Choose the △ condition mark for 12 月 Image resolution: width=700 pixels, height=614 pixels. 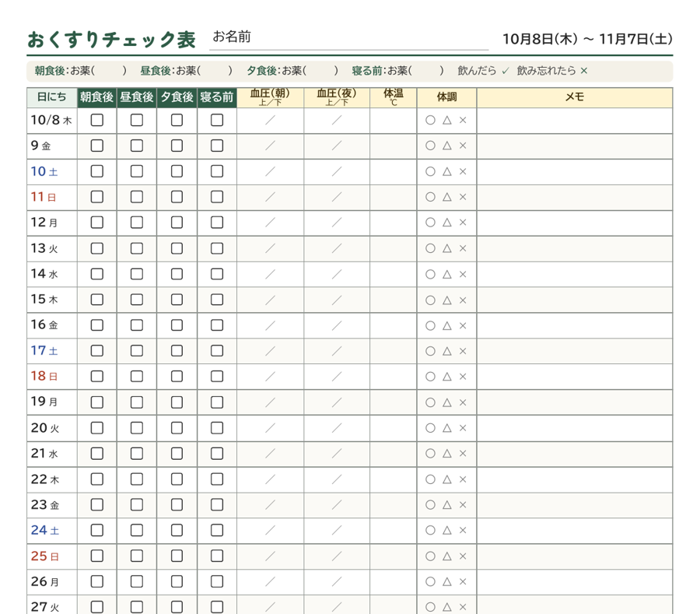click(447, 223)
